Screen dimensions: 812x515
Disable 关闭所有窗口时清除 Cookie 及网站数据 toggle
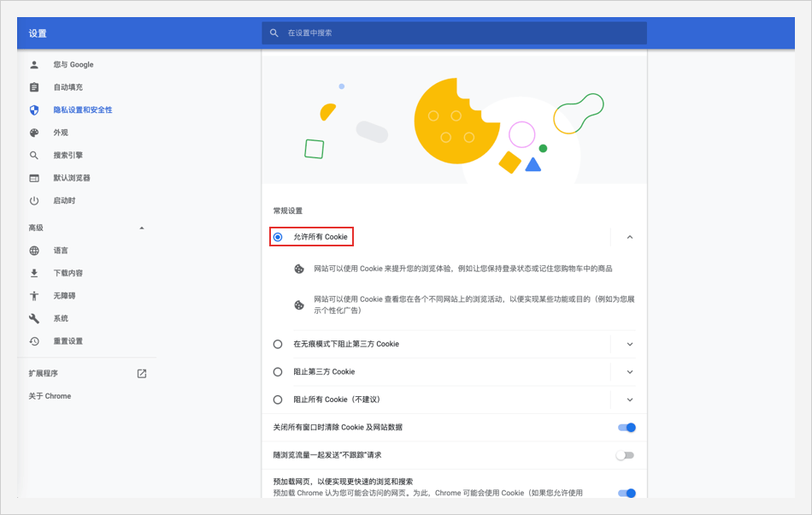[626, 427]
